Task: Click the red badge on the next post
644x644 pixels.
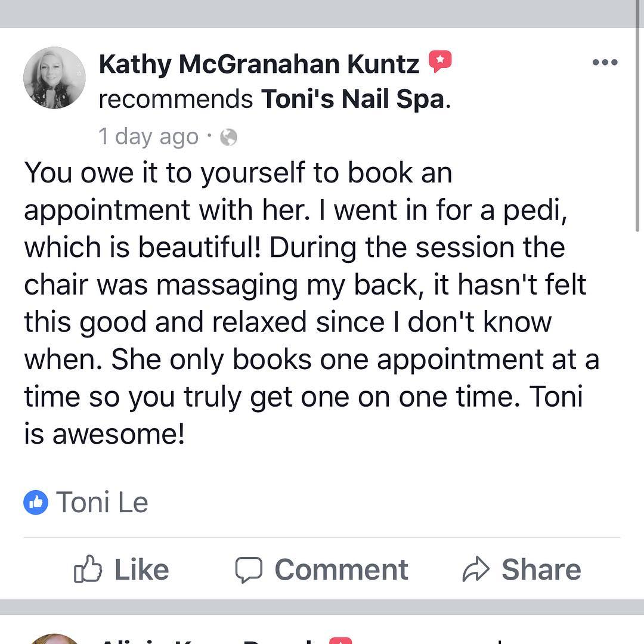Action: click(340, 640)
